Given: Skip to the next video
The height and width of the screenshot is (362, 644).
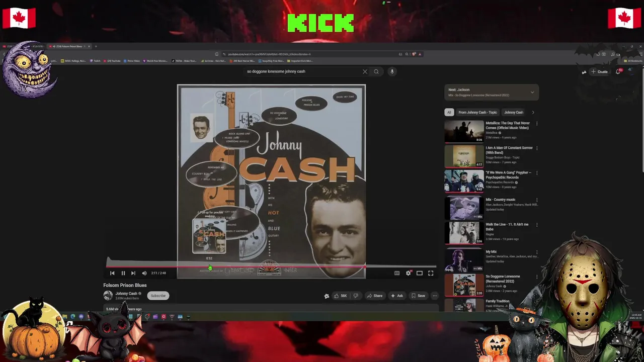Looking at the screenshot, I should point(133,273).
